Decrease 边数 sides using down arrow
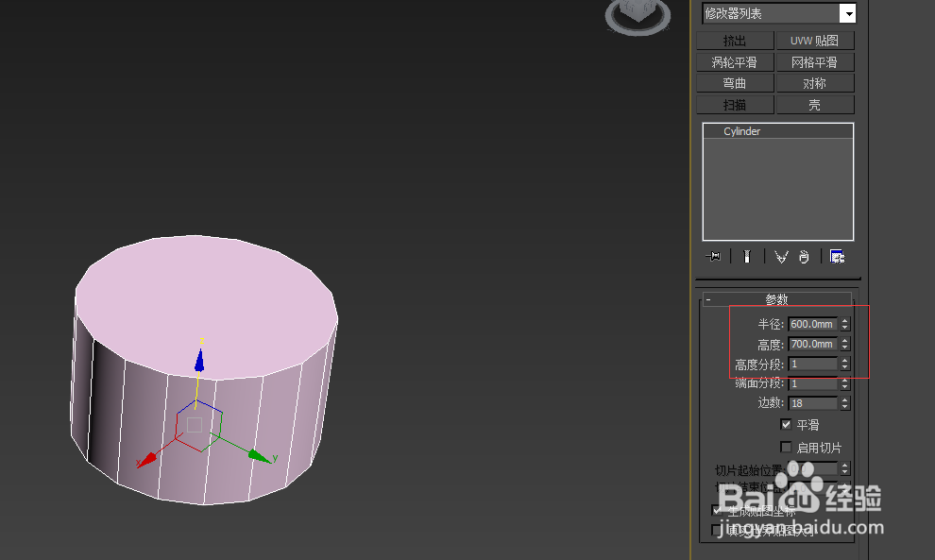935x560 pixels. (x=845, y=406)
